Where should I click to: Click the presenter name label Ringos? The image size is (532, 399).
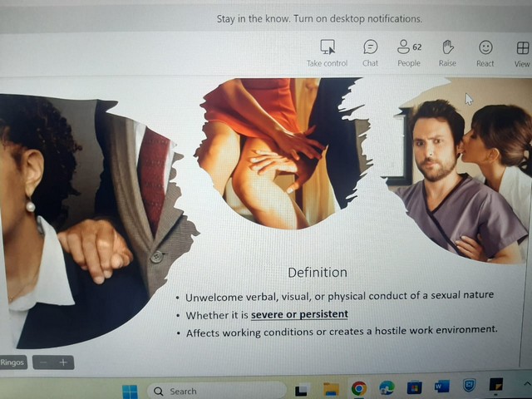(12, 362)
